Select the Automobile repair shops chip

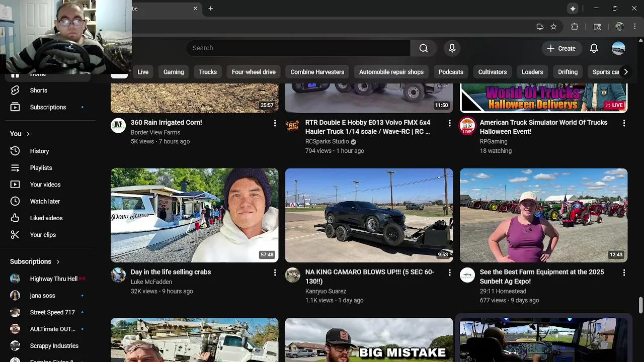pos(391,72)
